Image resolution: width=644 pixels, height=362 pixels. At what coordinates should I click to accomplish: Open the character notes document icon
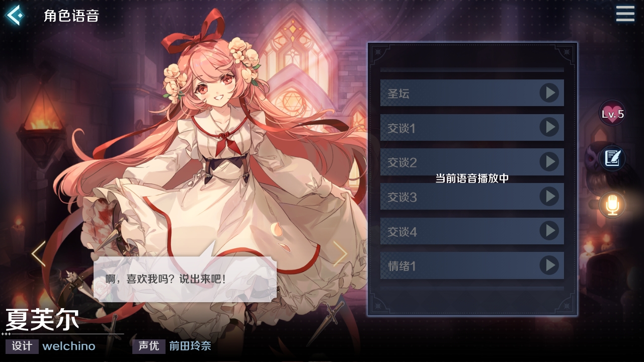pos(612,158)
